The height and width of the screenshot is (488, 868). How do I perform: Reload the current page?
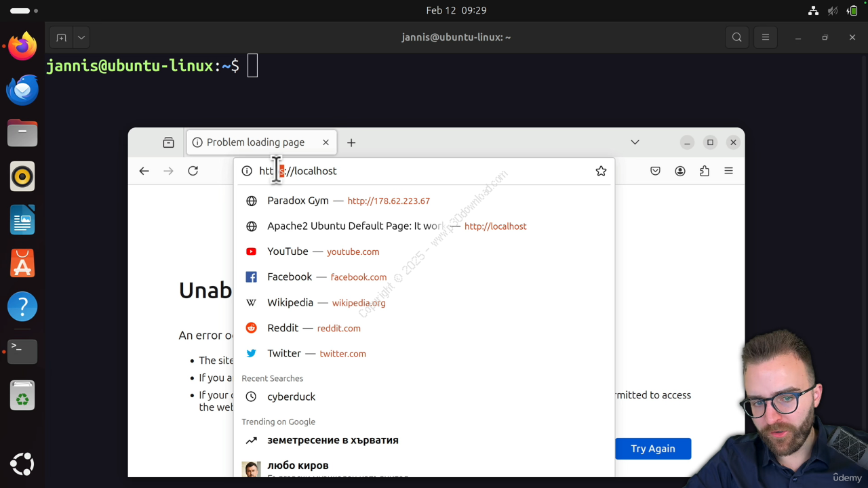click(x=193, y=171)
